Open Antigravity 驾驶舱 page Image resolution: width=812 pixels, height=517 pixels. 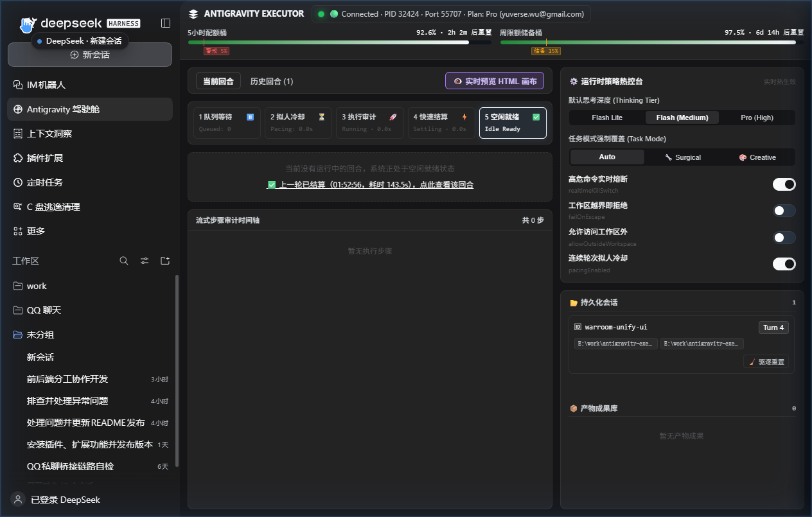click(x=90, y=109)
